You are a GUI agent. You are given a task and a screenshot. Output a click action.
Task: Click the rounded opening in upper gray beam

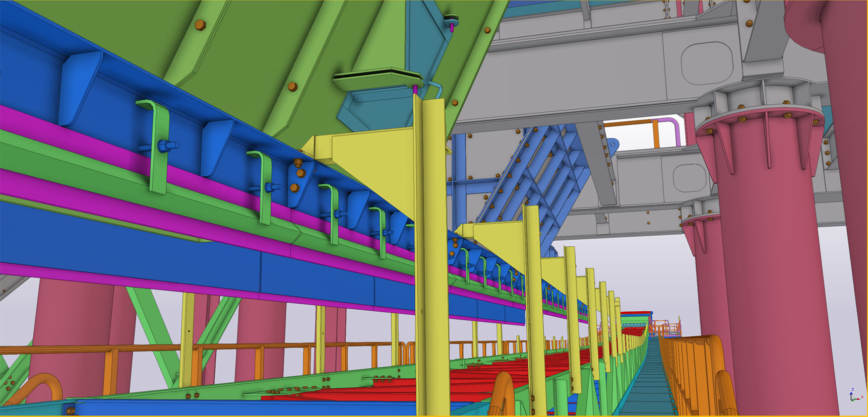[x=706, y=62]
